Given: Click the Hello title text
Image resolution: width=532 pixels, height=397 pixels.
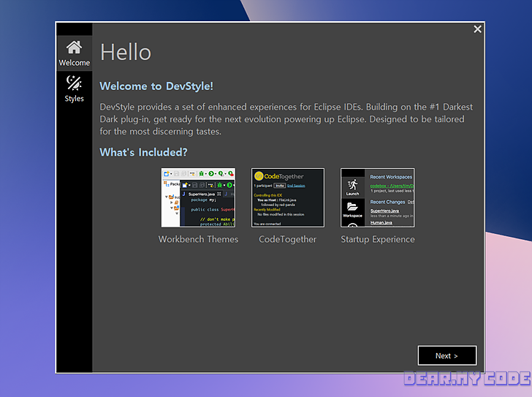Looking at the screenshot, I should click(126, 52).
